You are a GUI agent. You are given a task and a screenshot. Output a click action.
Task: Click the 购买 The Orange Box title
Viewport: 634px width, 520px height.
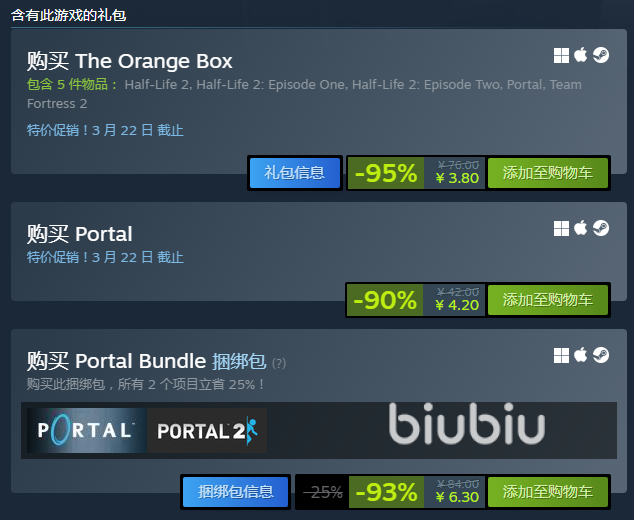[x=129, y=61]
